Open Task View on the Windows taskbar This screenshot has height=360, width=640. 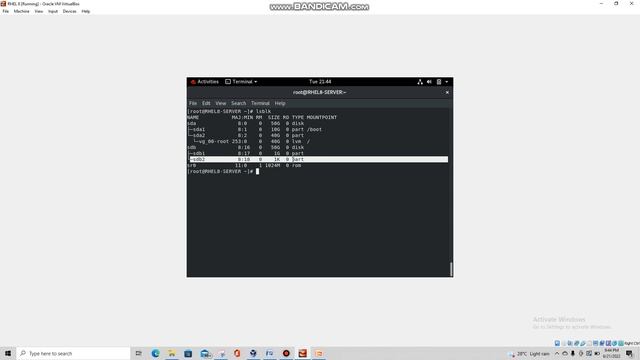[x=139, y=353]
